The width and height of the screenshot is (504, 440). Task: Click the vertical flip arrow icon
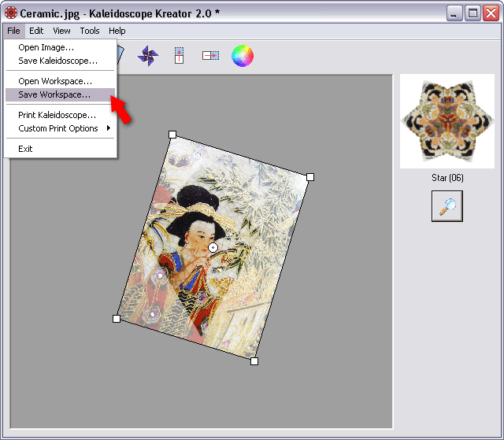coord(179,56)
